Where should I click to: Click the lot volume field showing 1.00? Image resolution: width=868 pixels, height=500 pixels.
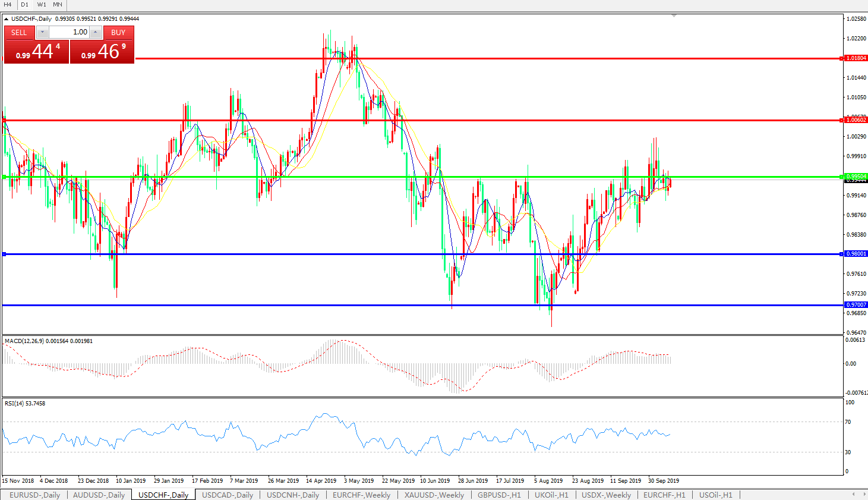(x=69, y=32)
